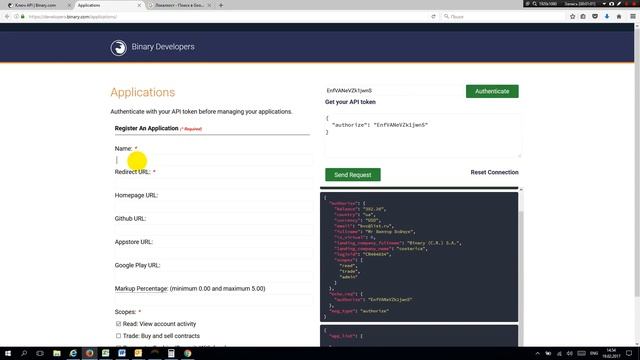Click the Reset Connection link

(x=494, y=172)
